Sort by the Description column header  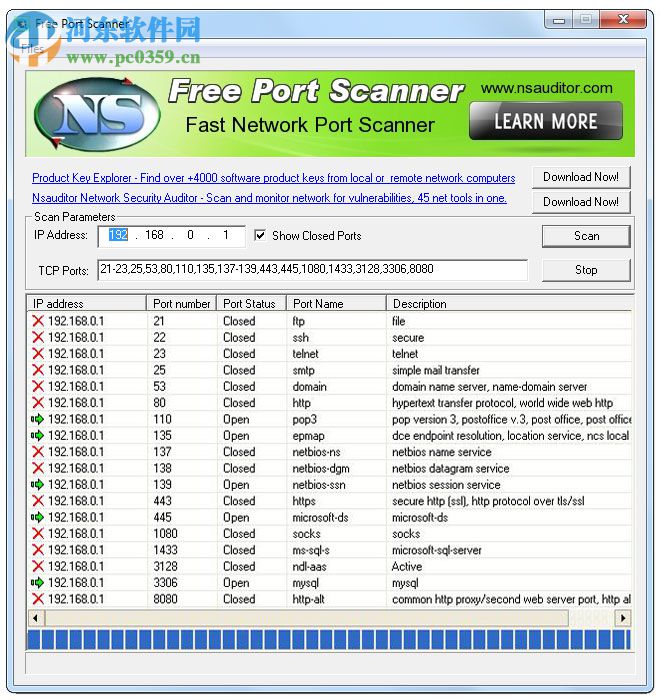509,304
